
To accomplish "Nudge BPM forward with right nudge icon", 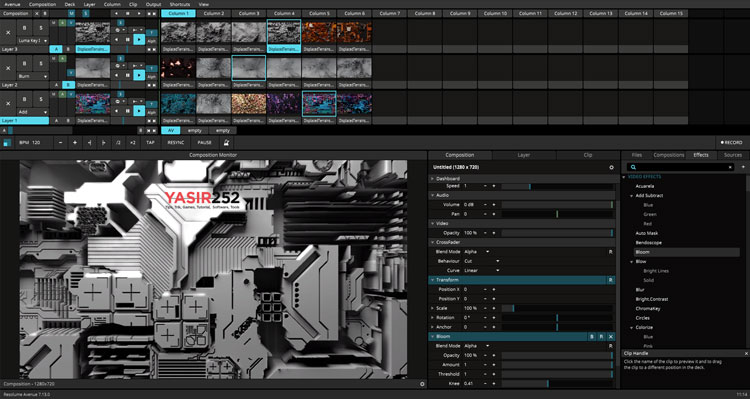I will 104,142.
